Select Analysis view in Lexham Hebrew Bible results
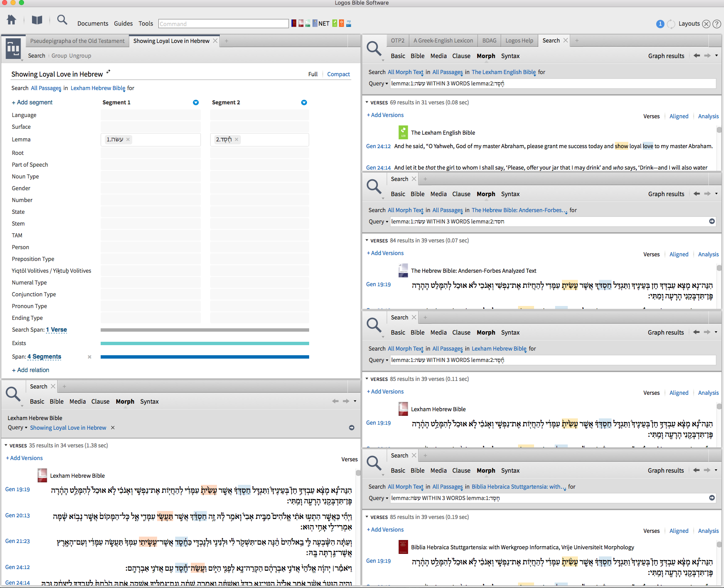Screen dimensions: 724x588 (708, 393)
